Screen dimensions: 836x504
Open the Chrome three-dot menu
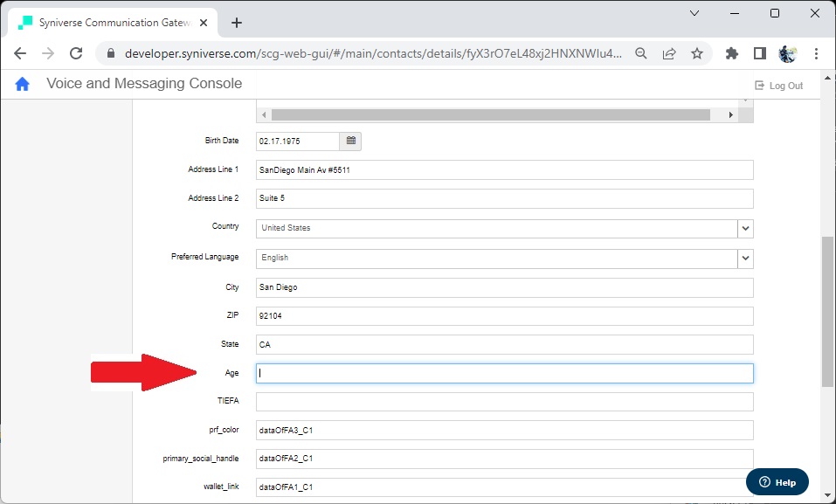pos(816,53)
